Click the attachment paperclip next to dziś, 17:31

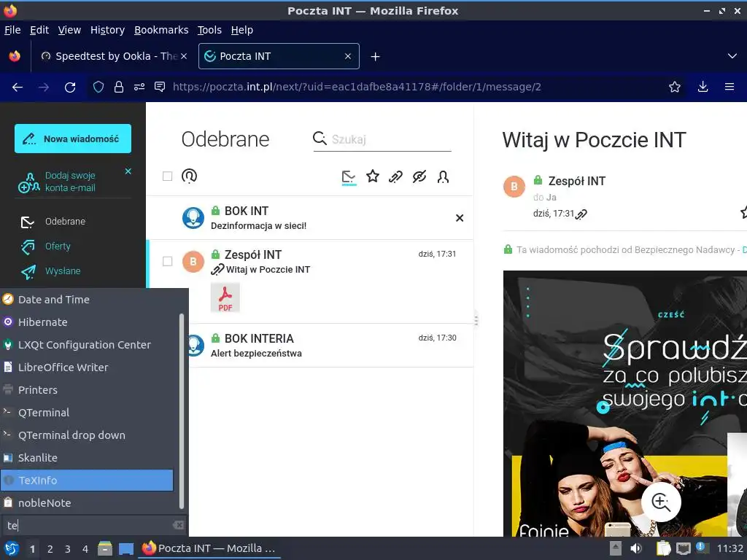(581, 214)
